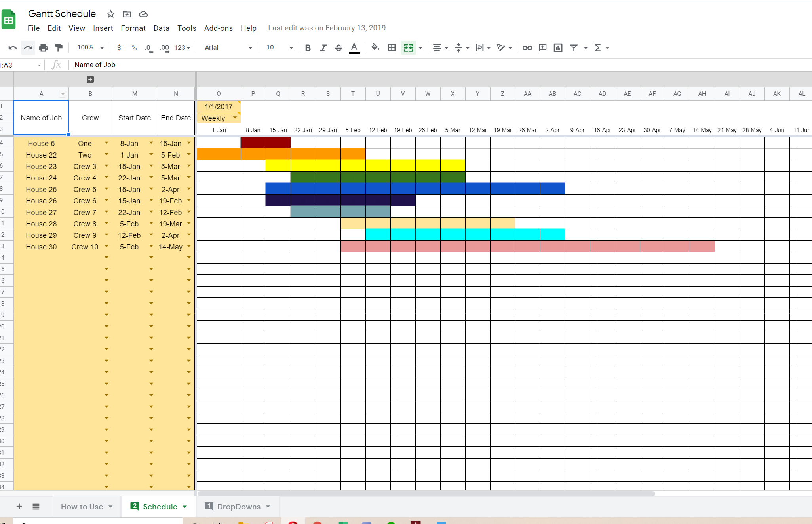812x524 pixels.
Task: Toggle italic formatting
Action: (x=323, y=48)
